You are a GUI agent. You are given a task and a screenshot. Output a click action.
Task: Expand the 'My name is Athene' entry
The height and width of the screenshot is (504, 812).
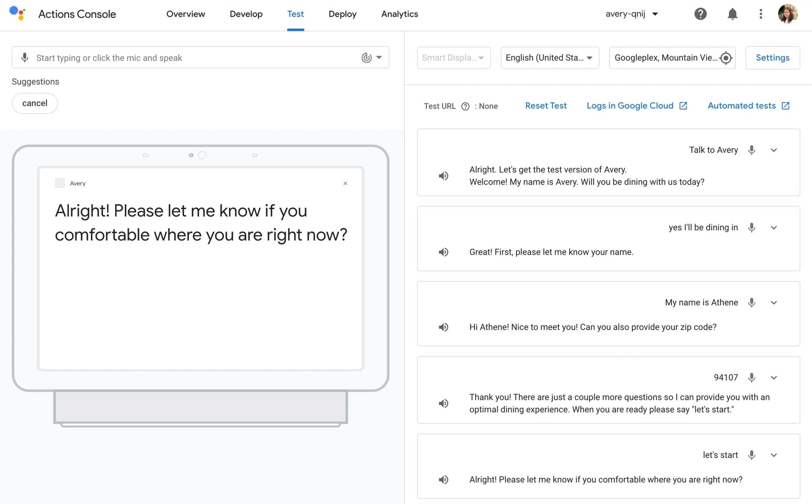point(773,303)
